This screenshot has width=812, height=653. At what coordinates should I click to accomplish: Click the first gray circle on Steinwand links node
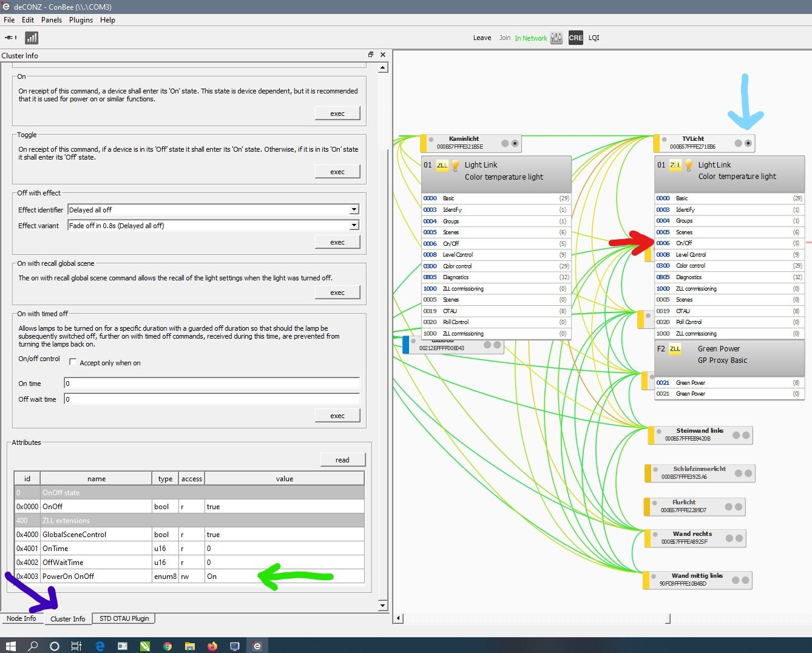[x=736, y=435]
